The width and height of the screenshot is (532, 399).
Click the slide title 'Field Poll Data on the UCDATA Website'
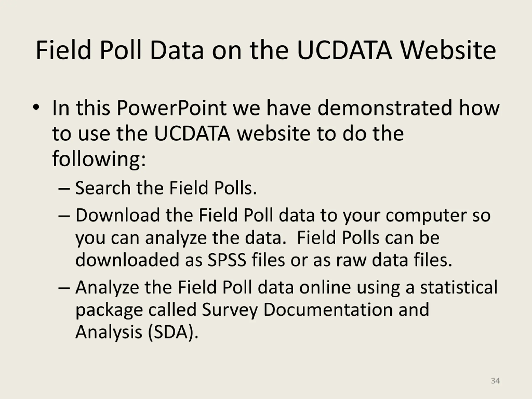coord(266,50)
